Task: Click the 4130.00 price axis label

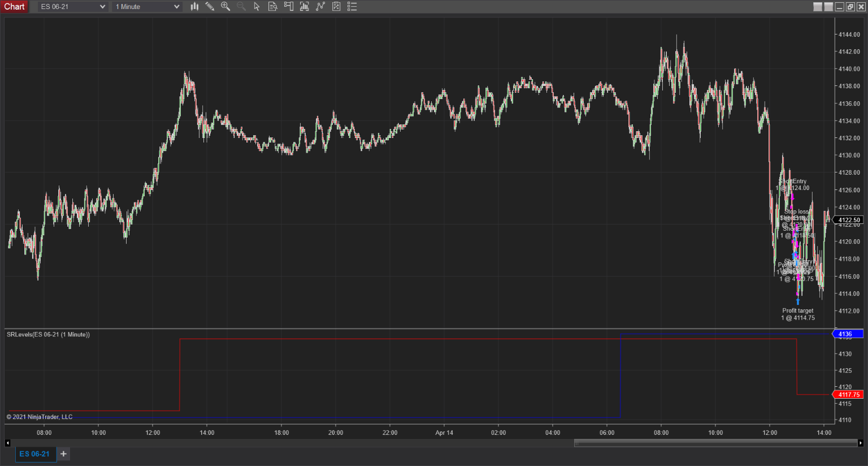Action: [x=849, y=156]
